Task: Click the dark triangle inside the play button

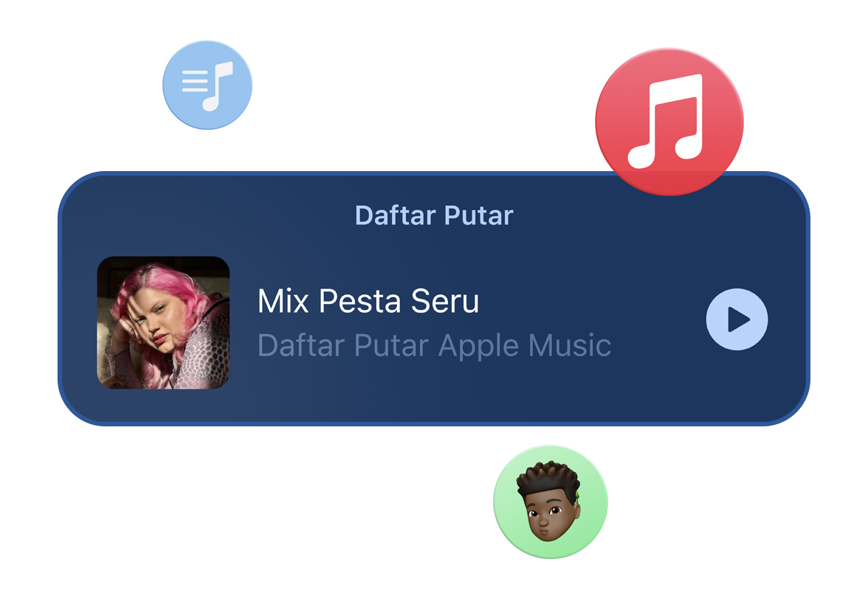Action: pos(738,319)
